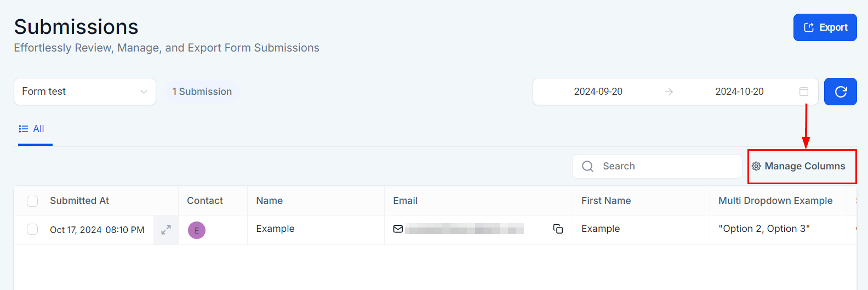
Task: Click the refresh submissions icon button
Action: (x=841, y=92)
